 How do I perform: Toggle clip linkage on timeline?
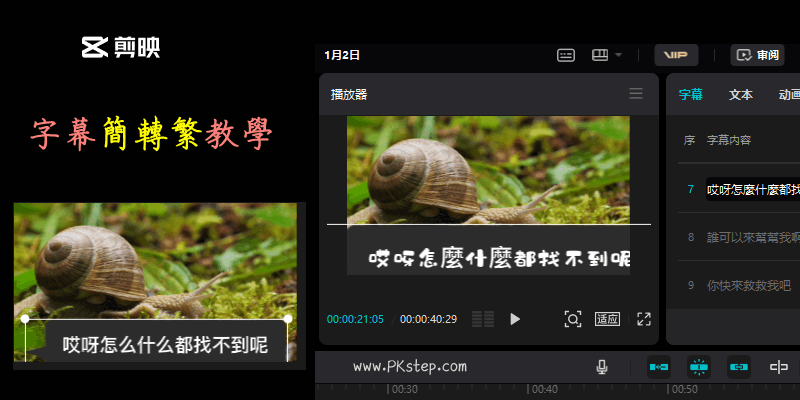tap(739, 367)
